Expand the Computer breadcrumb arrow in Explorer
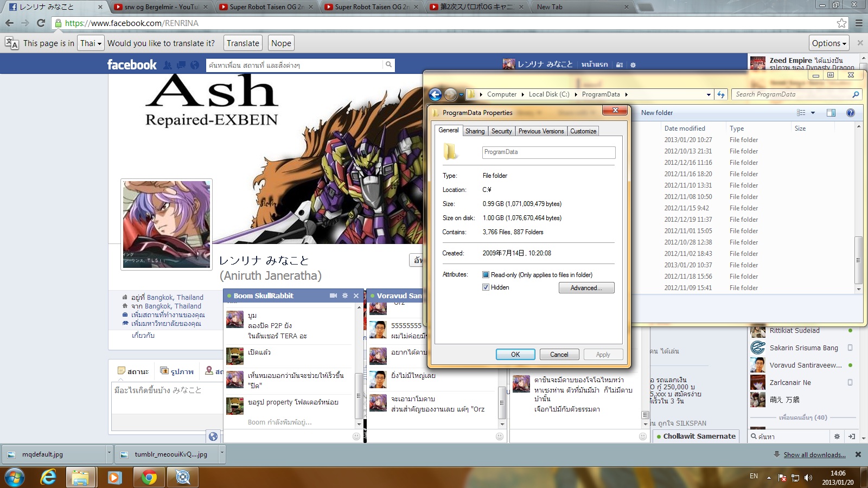This screenshot has height=488, width=868. tap(523, 94)
